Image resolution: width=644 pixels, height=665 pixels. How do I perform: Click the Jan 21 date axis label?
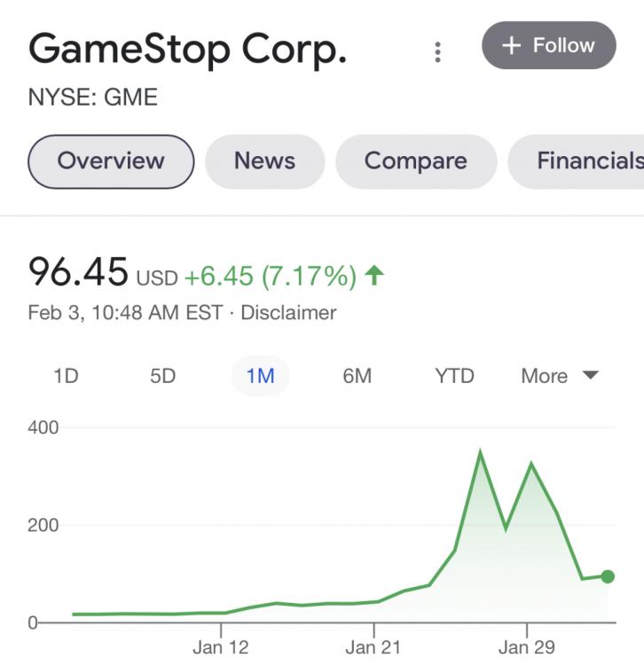click(x=373, y=646)
